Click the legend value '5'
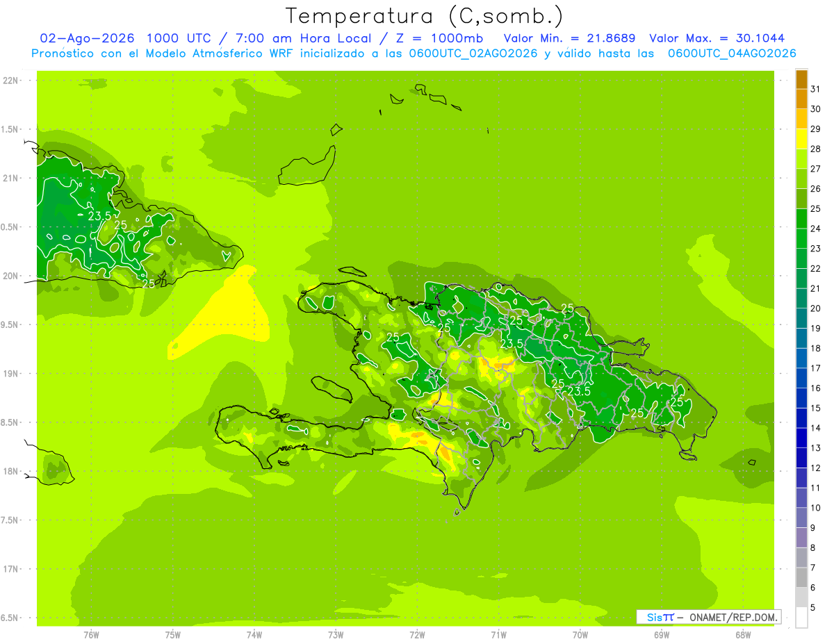Viewport: 834px width, 644px height. click(x=813, y=608)
